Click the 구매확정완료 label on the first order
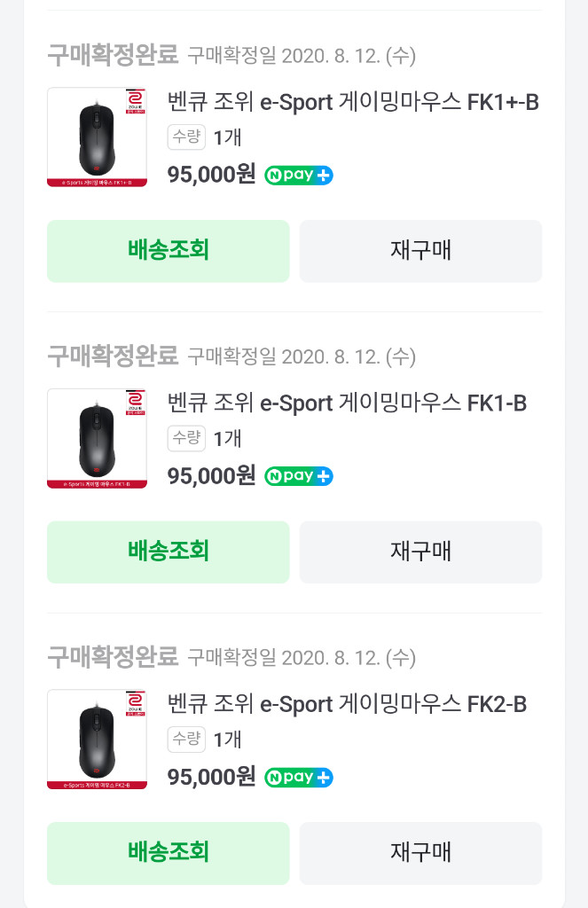Image resolution: width=588 pixels, height=908 pixels. pyautogui.click(x=111, y=56)
